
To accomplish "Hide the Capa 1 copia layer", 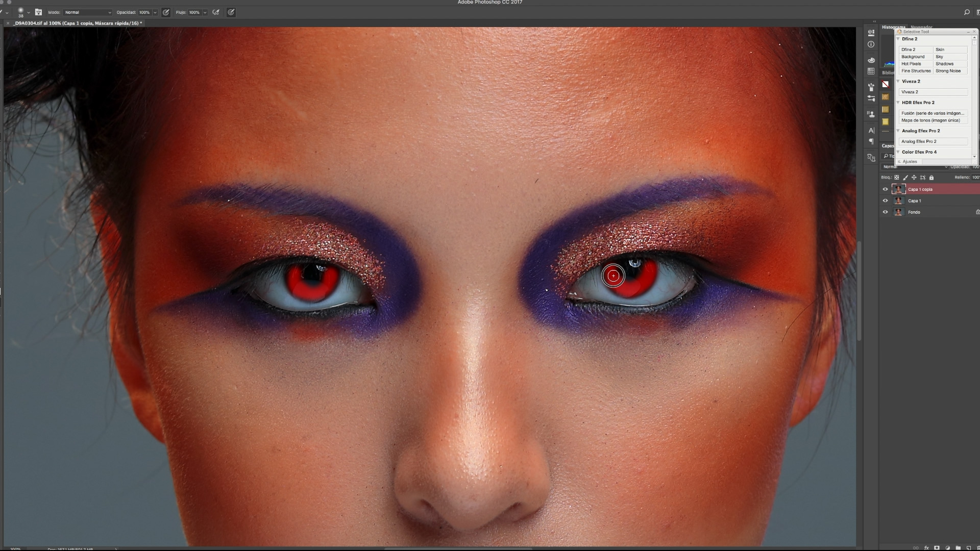I will pyautogui.click(x=885, y=189).
